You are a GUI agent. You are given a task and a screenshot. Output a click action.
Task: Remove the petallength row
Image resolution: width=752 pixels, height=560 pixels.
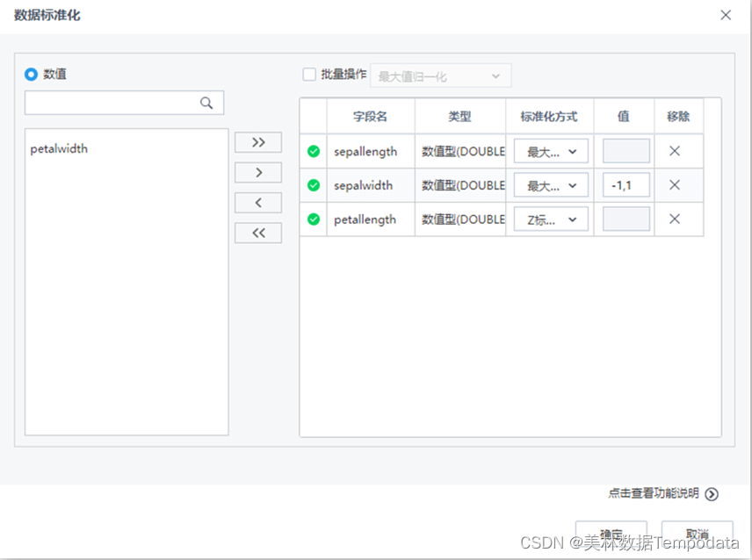click(x=675, y=219)
